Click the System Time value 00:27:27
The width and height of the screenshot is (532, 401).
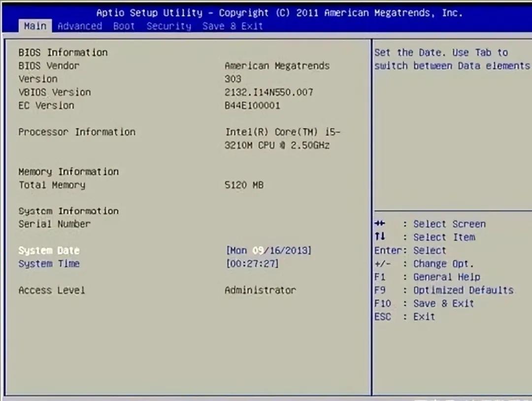252,264
